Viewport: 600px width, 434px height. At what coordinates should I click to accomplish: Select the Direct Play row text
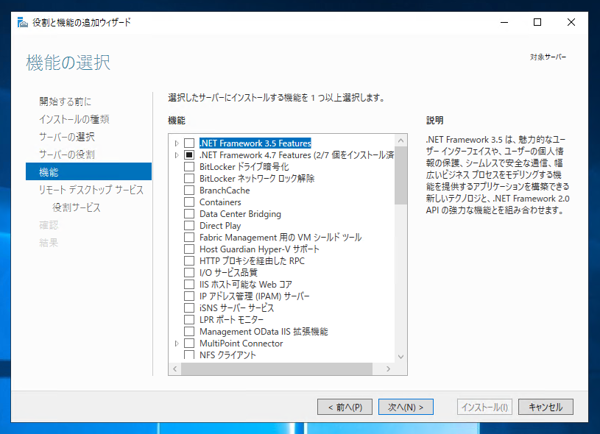(x=220, y=225)
